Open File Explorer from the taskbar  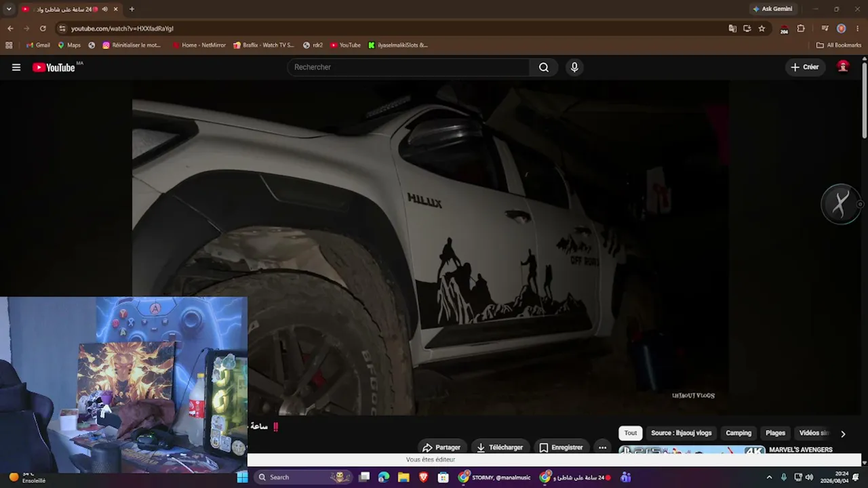(x=403, y=477)
